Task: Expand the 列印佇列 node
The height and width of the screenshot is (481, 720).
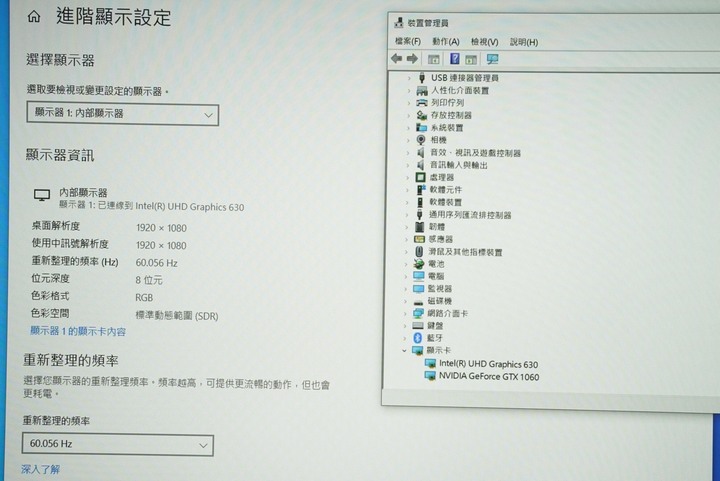Action: point(408,103)
